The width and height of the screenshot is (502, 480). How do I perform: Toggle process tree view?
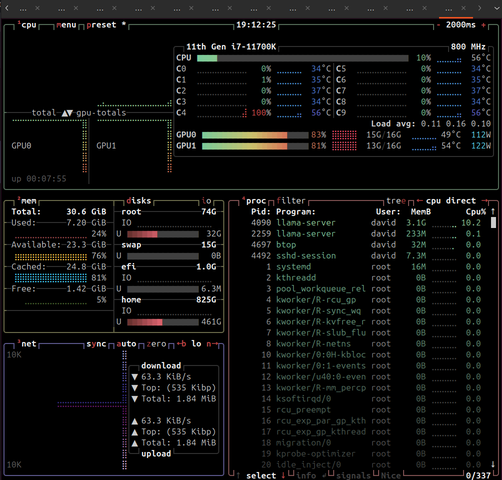point(396,201)
